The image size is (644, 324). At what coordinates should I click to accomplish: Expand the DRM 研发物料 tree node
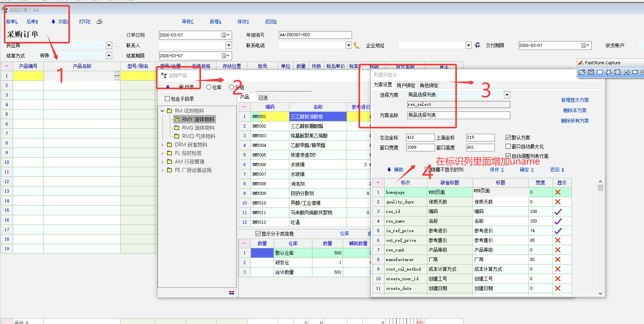(163, 145)
